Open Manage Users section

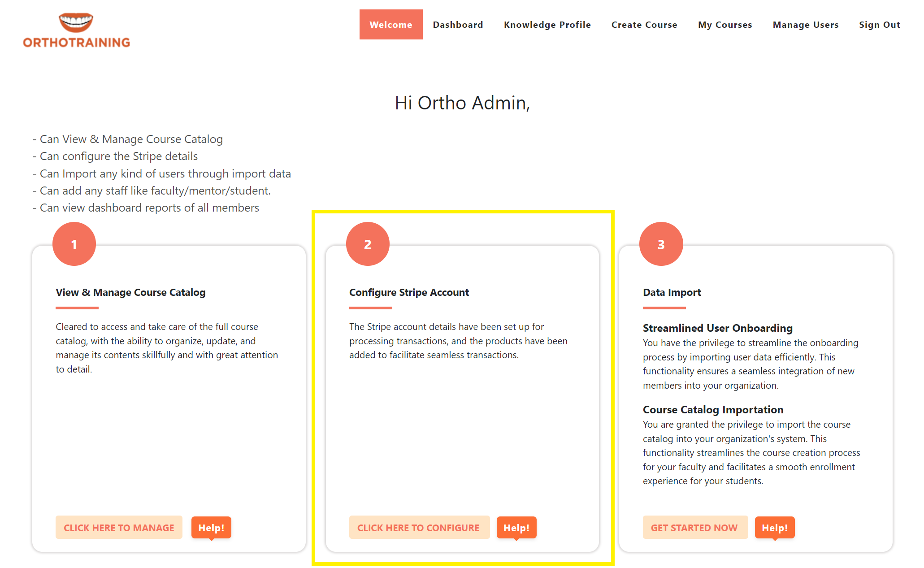[x=805, y=25]
